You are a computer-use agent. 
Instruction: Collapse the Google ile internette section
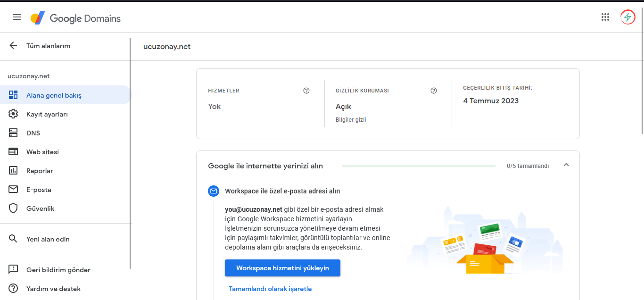566,165
